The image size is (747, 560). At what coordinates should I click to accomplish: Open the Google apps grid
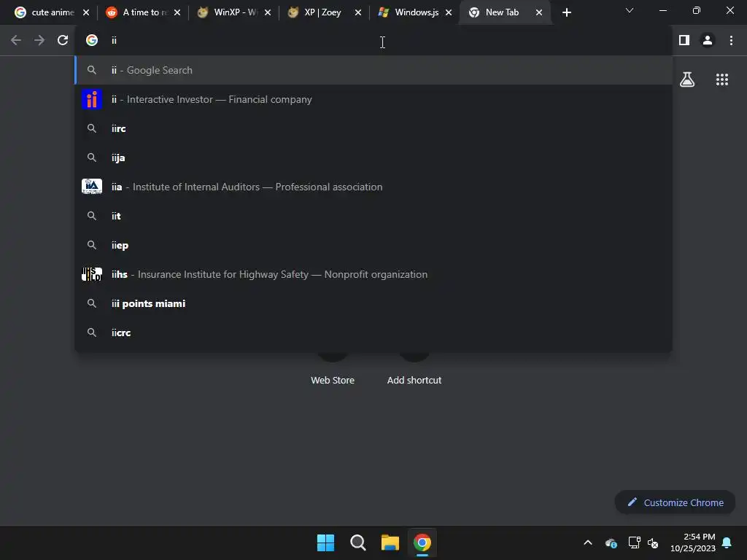pos(722,79)
